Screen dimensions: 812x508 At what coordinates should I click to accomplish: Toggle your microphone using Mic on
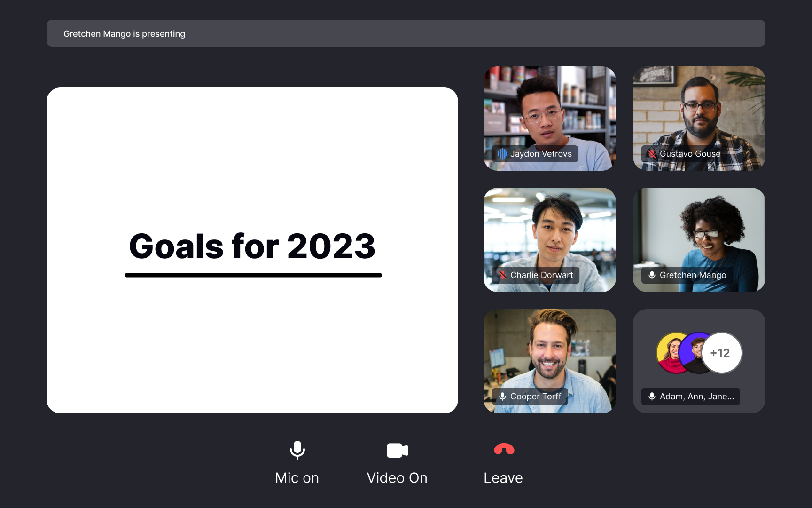coord(297,477)
